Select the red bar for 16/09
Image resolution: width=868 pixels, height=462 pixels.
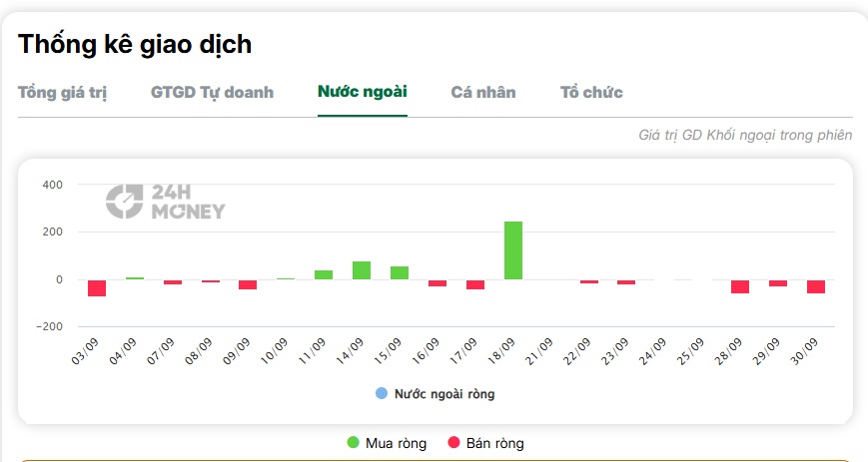pos(437,283)
